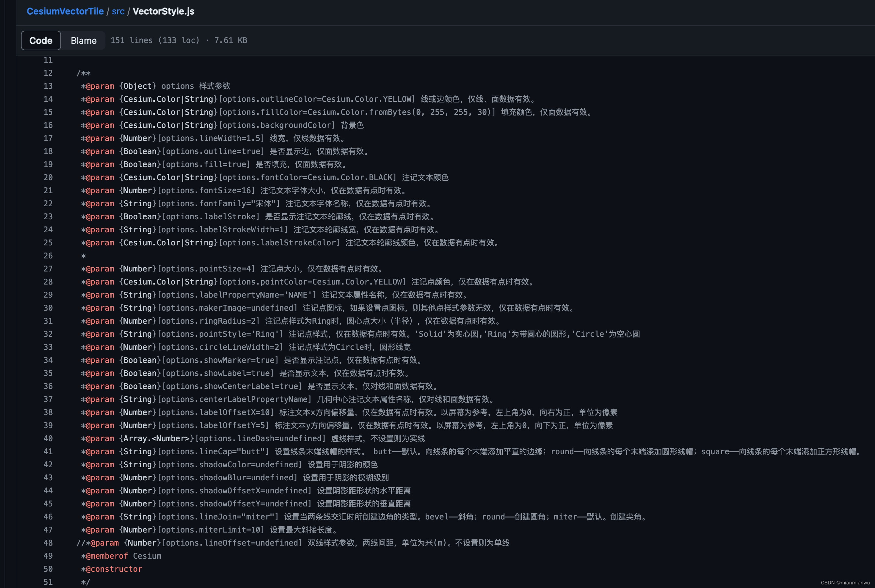Image resolution: width=875 pixels, height=588 pixels.
Task: Switch to the Code view tab
Action: [x=41, y=40]
